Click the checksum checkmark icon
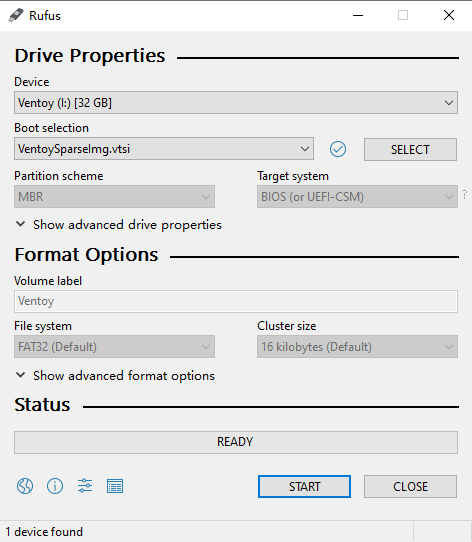 click(x=338, y=149)
